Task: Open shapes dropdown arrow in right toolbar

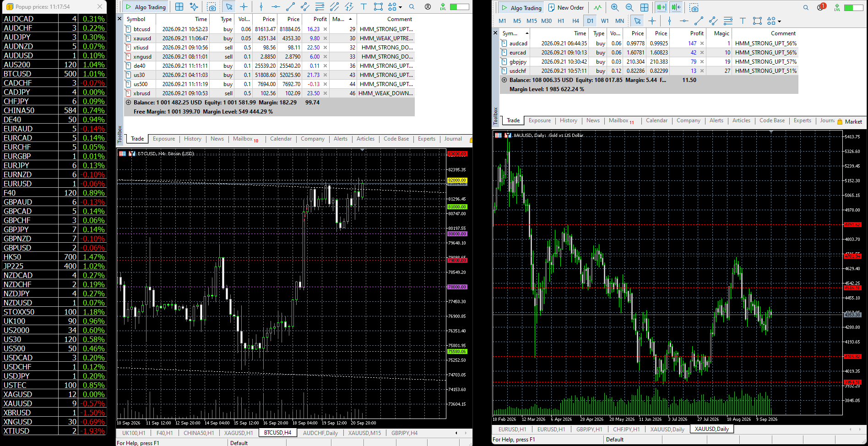Action: [779, 21]
